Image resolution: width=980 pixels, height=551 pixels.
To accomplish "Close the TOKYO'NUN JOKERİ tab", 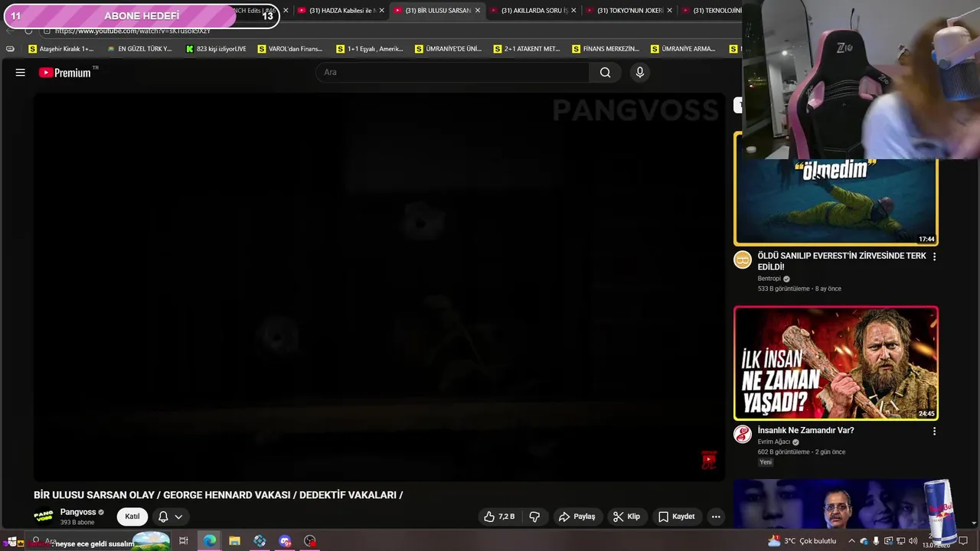I will (669, 11).
